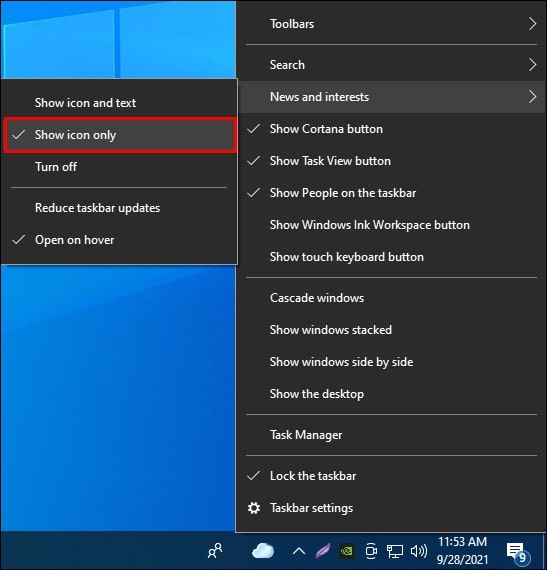Show hidden icons with the tray arrow
The height and width of the screenshot is (570, 547).
tap(299, 551)
